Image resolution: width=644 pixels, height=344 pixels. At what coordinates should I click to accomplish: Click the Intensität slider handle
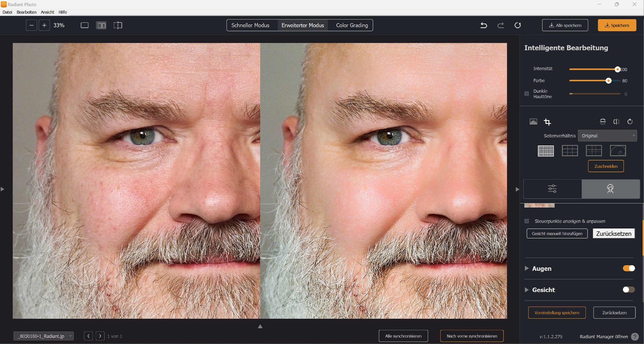[x=617, y=69]
